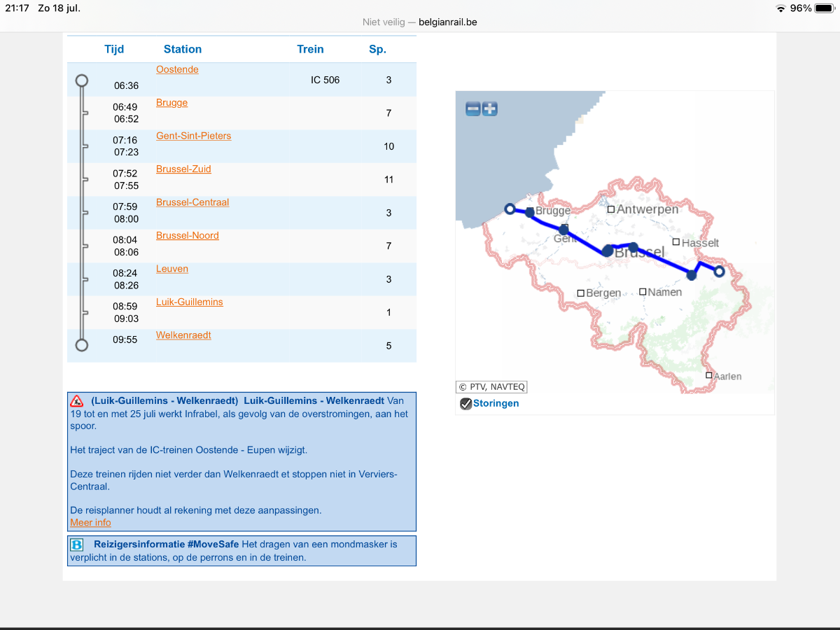Open the Brugge station link
Screen dimensions: 840x630
[171, 103]
